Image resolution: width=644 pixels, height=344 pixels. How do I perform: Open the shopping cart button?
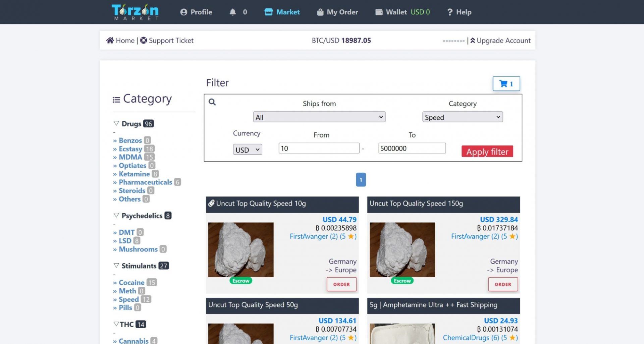pyautogui.click(x=506, y=83)
